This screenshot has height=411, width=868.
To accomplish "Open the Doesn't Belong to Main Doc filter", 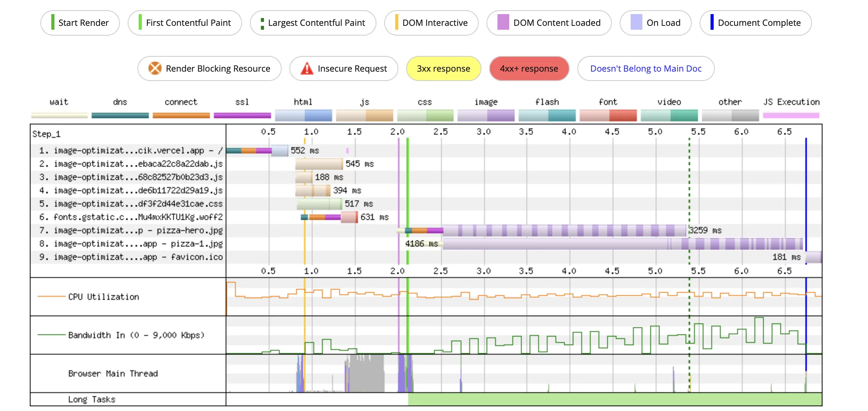I will coord(646,68).
